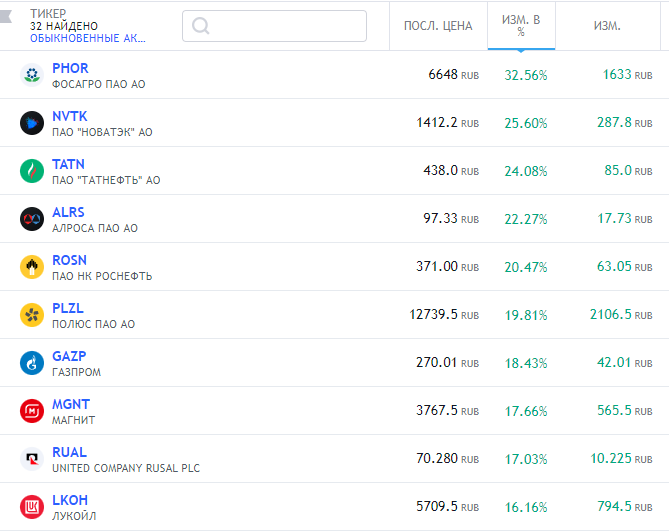The image size is (669, 531).
Task: Open the GAZP ticker link
Action: pyautogui.click(x=69, y=356)
